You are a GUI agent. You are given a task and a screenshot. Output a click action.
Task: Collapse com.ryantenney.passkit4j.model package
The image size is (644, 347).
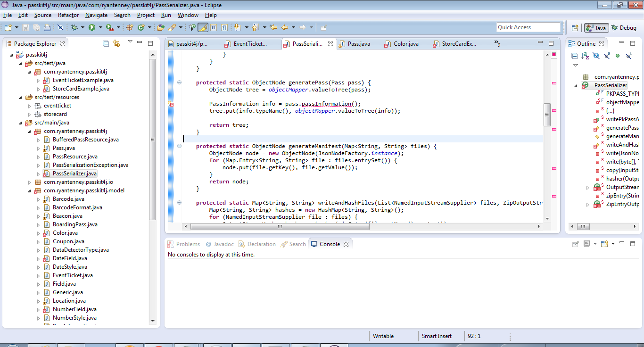click(x=30, y=190)
